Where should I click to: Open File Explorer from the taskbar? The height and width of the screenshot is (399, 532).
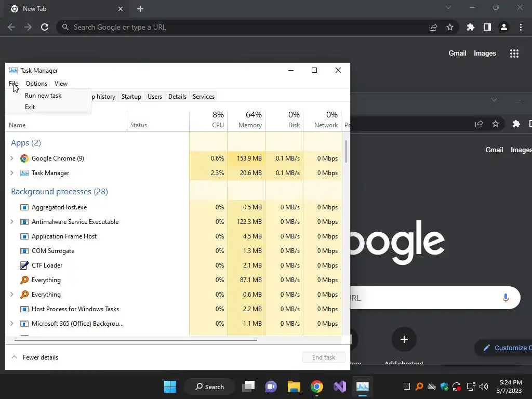(x=294, y=387)
